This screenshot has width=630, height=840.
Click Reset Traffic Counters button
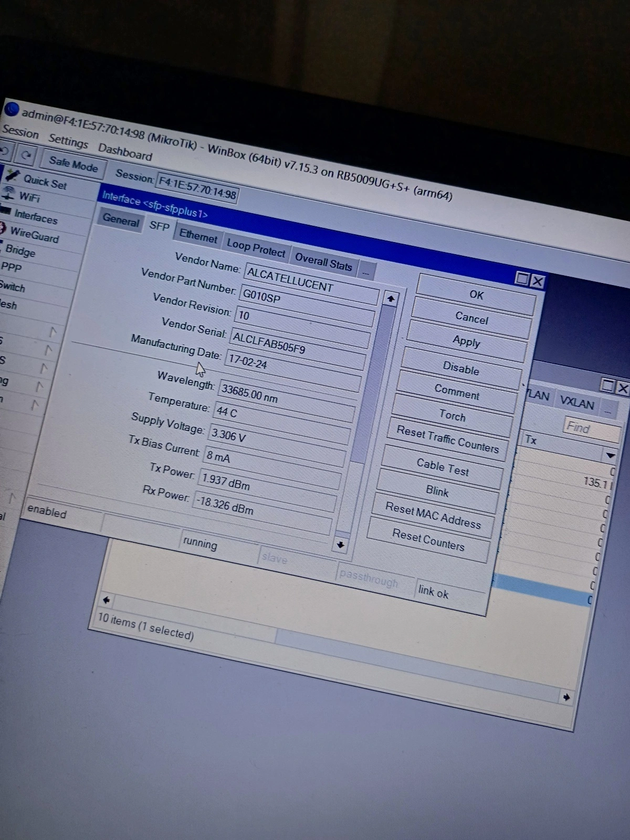tap(447, 440)
